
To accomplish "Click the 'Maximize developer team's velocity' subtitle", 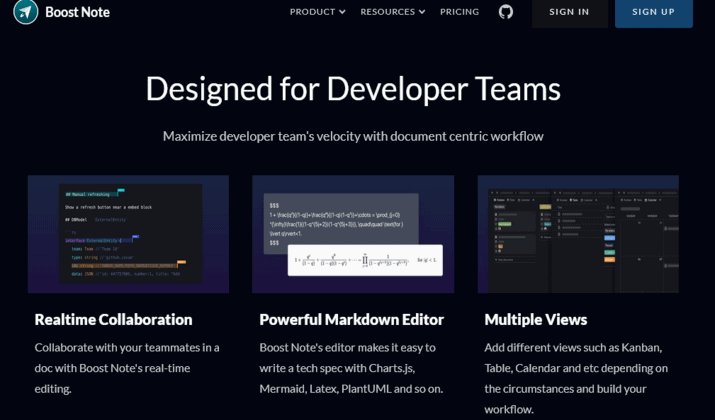I will (353, 136).
